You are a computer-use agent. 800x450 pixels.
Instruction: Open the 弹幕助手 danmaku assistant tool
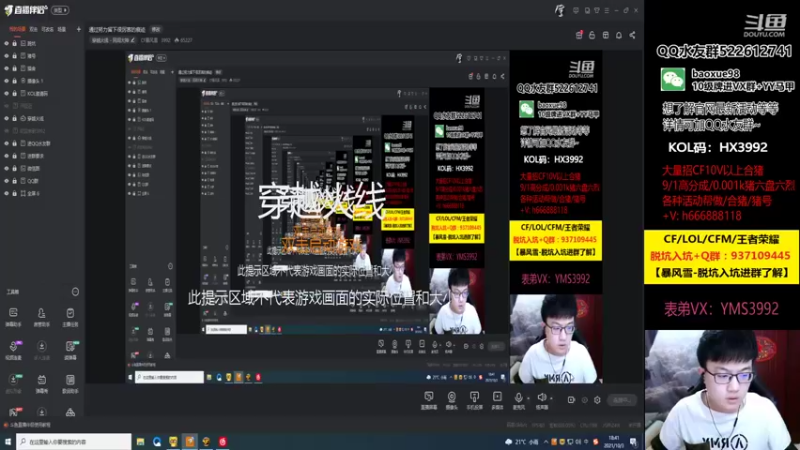pos(13,317)
